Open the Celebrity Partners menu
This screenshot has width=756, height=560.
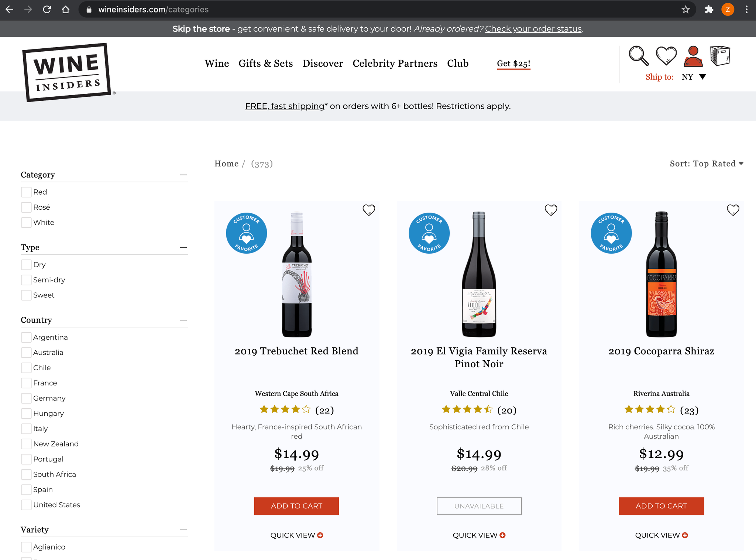click(x=395, y=63)
